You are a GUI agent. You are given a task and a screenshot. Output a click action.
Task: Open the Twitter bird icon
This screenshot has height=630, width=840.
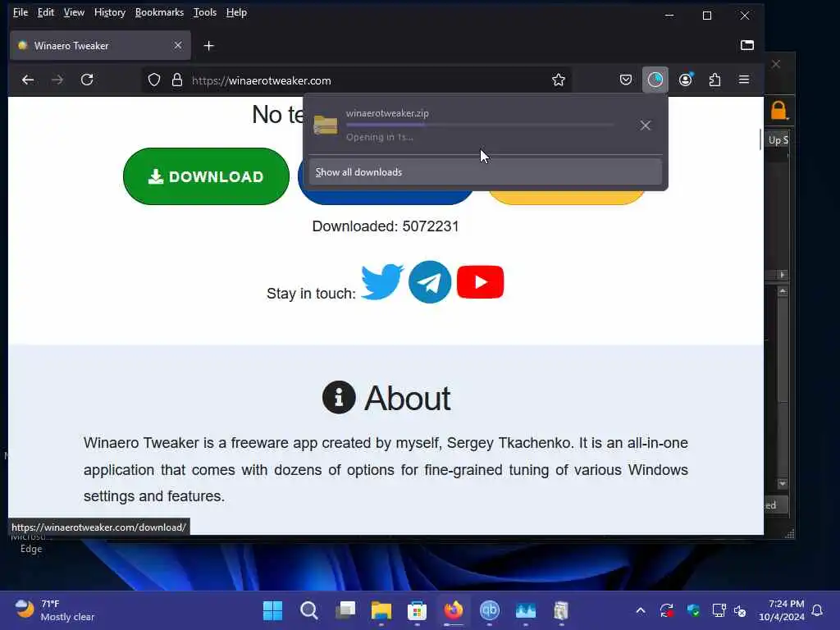coord(382,281)
